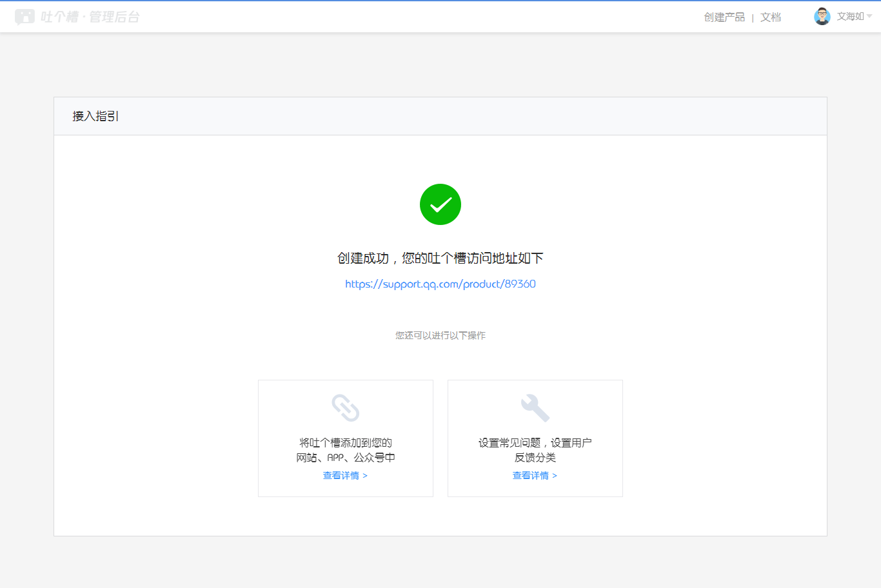
Task: Click the 创建成功 success message text
Action: pos(440,259)
